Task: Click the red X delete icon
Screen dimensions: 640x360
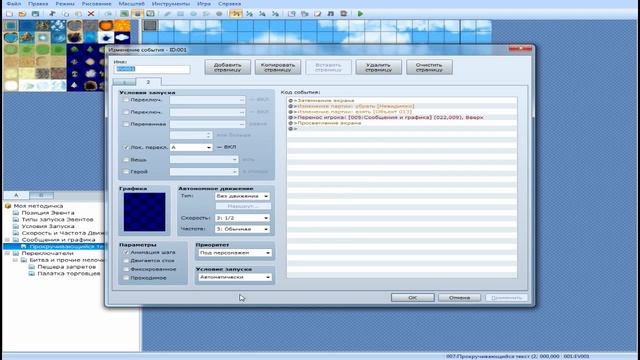Action: coord(91,13)
